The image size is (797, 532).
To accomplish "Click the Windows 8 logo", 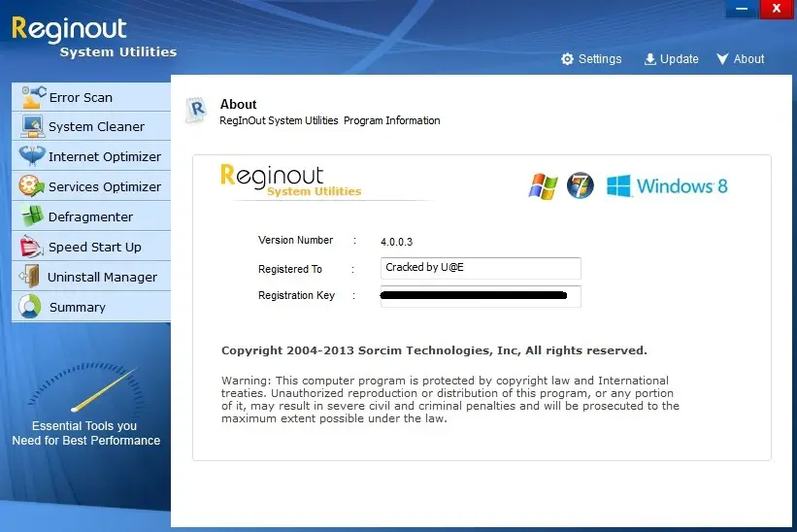I will pyautogui.click(x=667, y=186).
